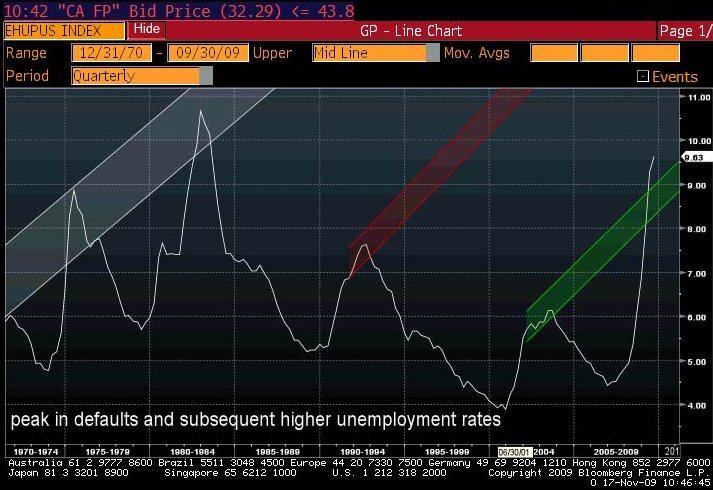
Task: Click the Singapore 65 6212 1000 contact
Action: pos(230,473)
